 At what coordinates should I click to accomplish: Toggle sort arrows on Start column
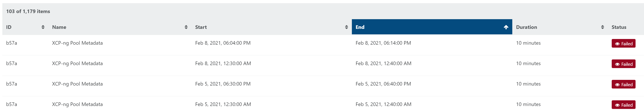point(346,27)
